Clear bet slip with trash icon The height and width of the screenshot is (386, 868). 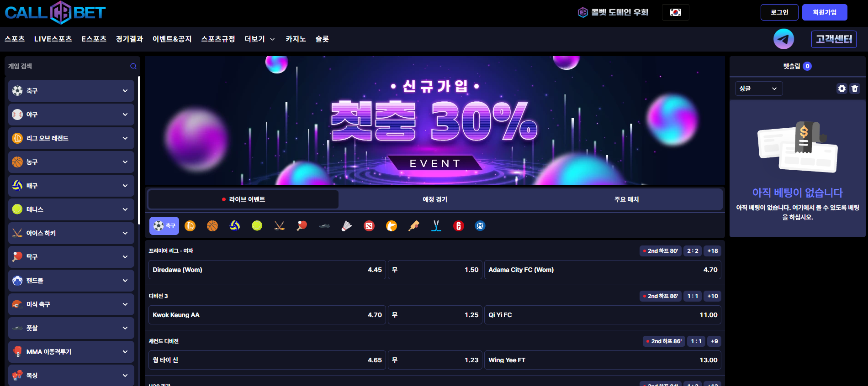855,89
